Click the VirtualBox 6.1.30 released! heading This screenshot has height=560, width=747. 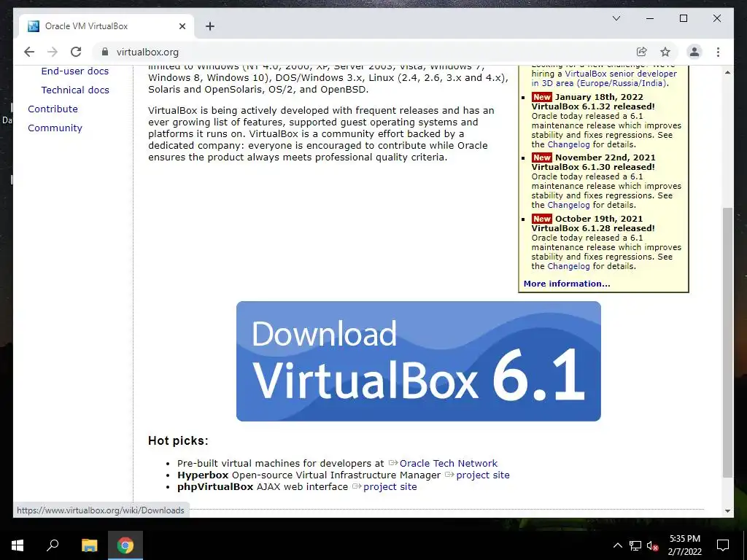593,167
